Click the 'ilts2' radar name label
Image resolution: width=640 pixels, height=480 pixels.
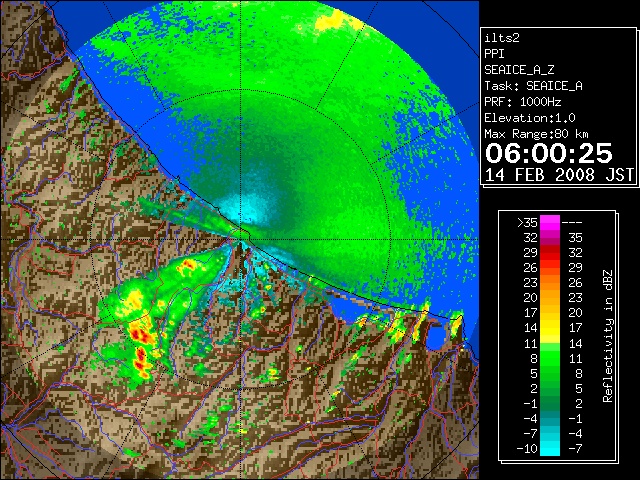pos(502,38)
